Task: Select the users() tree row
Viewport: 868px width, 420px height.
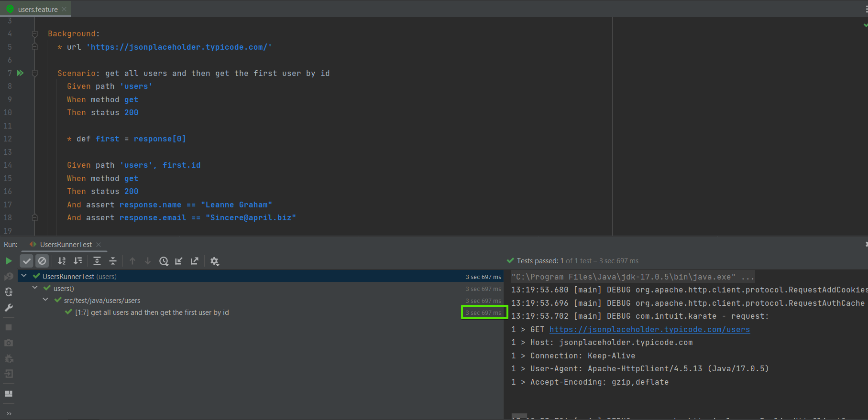Action: coord(260,288)
